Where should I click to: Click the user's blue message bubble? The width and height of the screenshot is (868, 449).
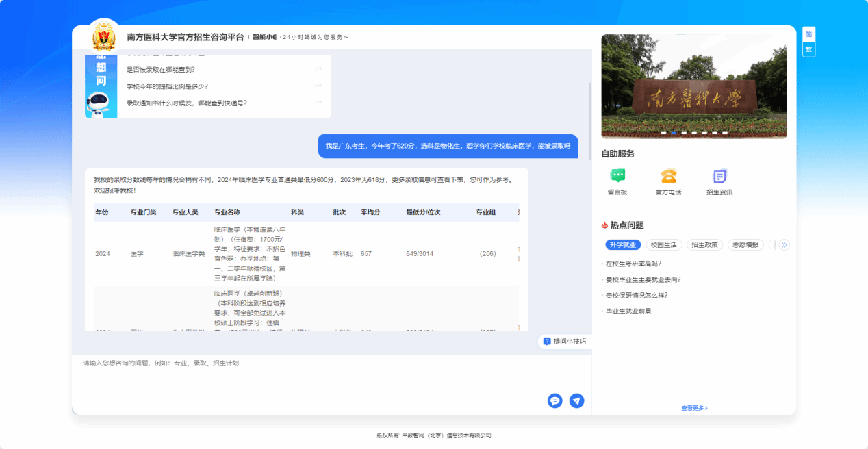pos(448,146)
